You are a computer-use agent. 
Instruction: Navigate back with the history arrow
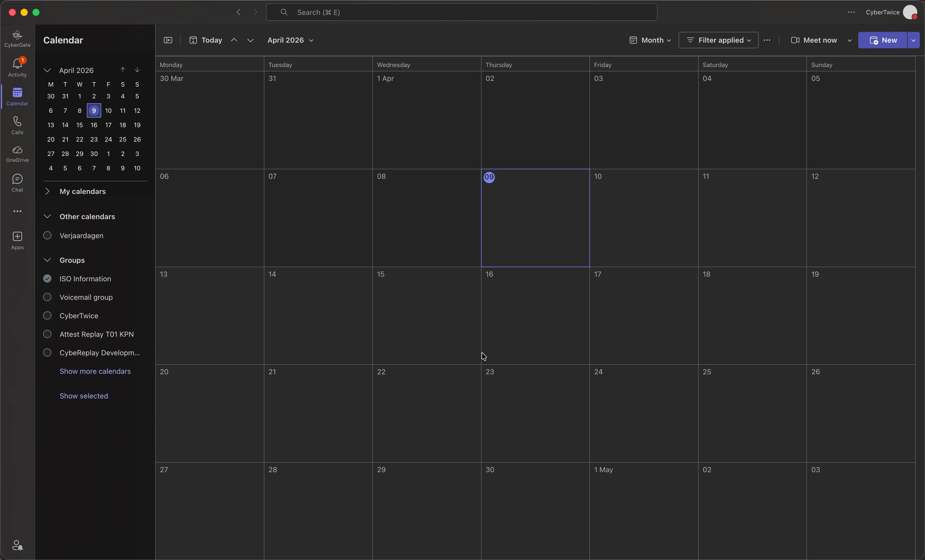tap(238, 12)
